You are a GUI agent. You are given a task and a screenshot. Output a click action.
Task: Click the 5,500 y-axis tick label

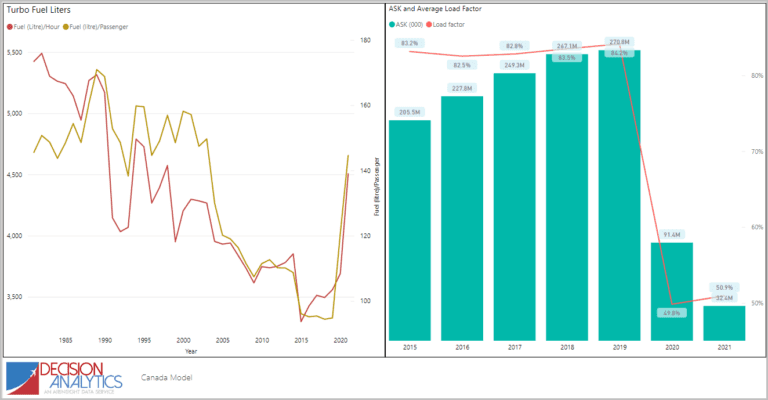pos(14,52)
